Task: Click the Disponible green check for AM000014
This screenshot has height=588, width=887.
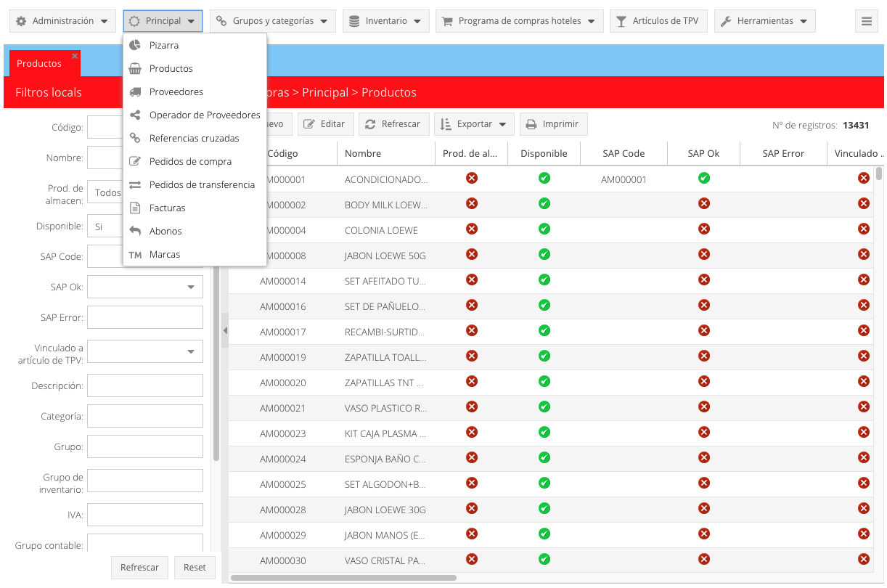Action: tap(544, 279)
